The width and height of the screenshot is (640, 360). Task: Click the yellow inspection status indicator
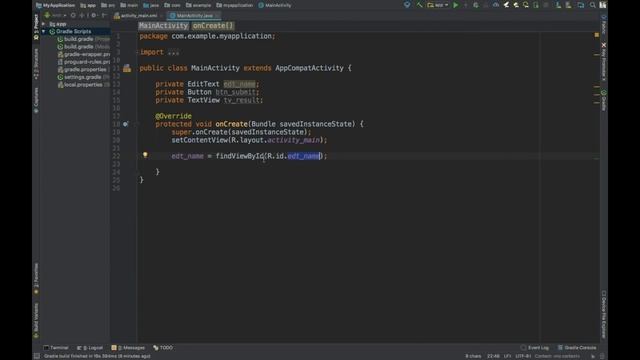pos(597,35)
